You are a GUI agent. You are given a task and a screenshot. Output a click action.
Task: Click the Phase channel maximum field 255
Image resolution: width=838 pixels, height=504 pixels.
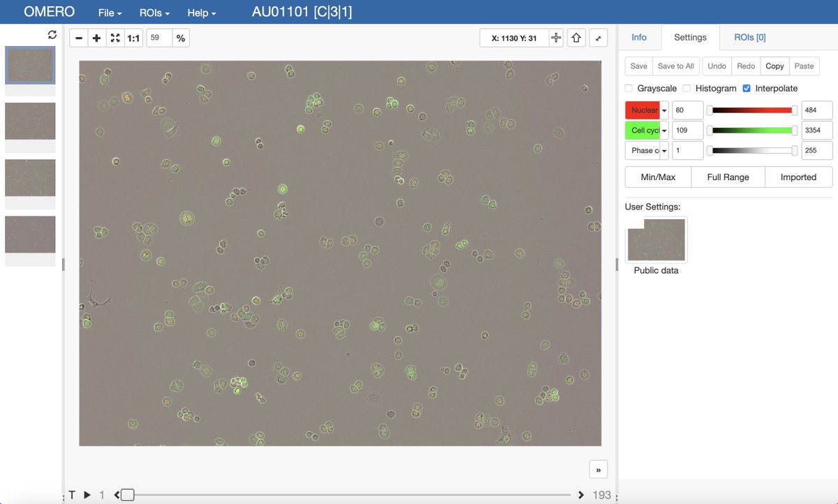point(817,151)
